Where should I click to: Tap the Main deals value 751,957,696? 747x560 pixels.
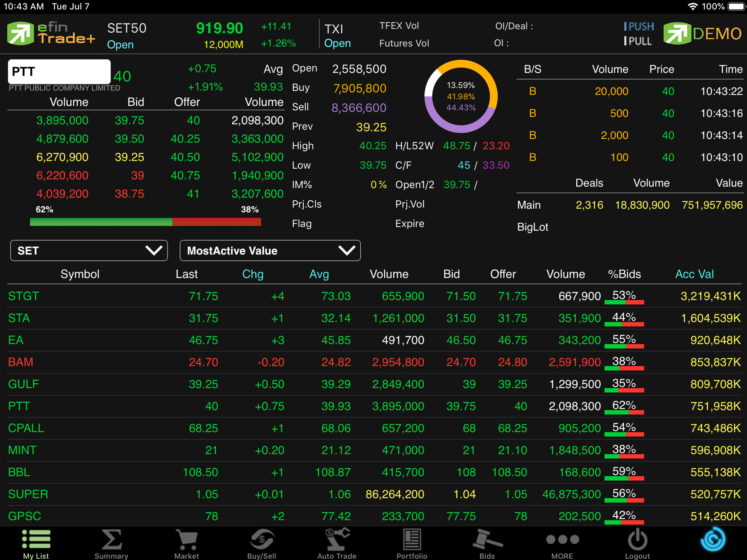pyautogui.click(x=712, y=205)
